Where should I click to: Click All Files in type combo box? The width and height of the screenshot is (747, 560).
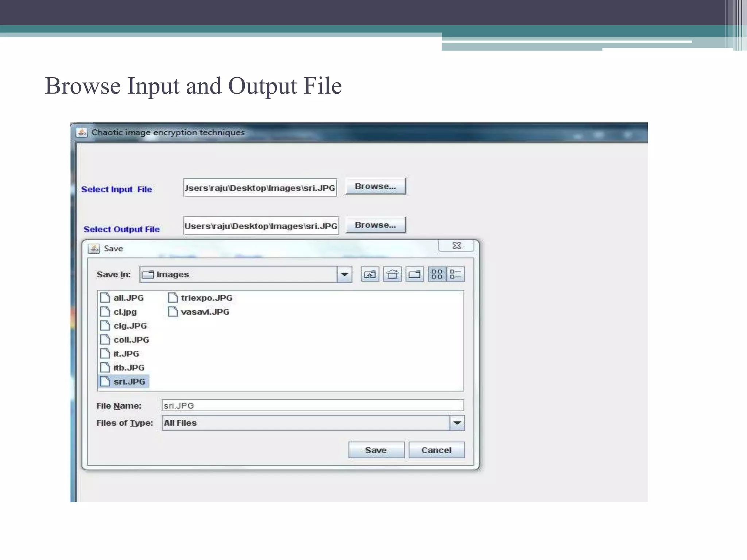(180, 423)
